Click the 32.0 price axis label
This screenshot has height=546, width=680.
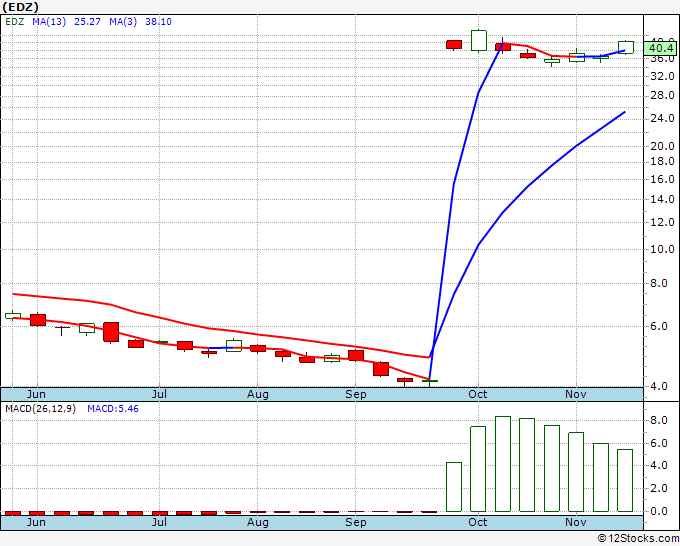(x=662, y=77)
